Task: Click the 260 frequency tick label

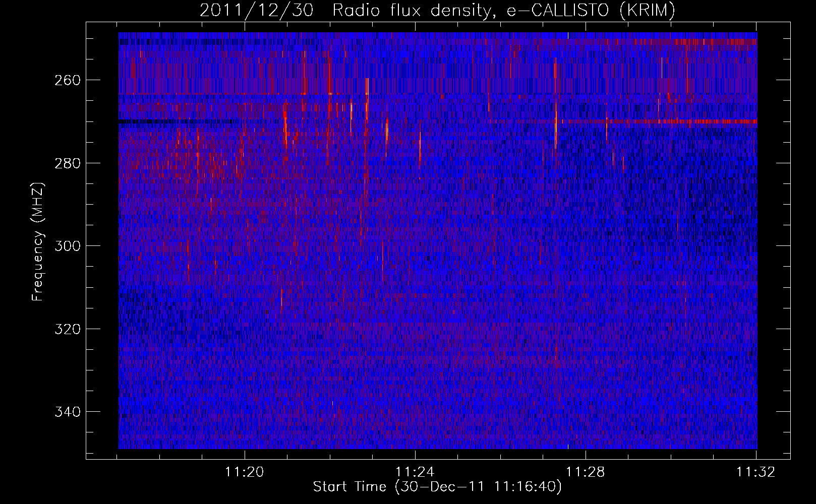Action: (x=67, y=80)
